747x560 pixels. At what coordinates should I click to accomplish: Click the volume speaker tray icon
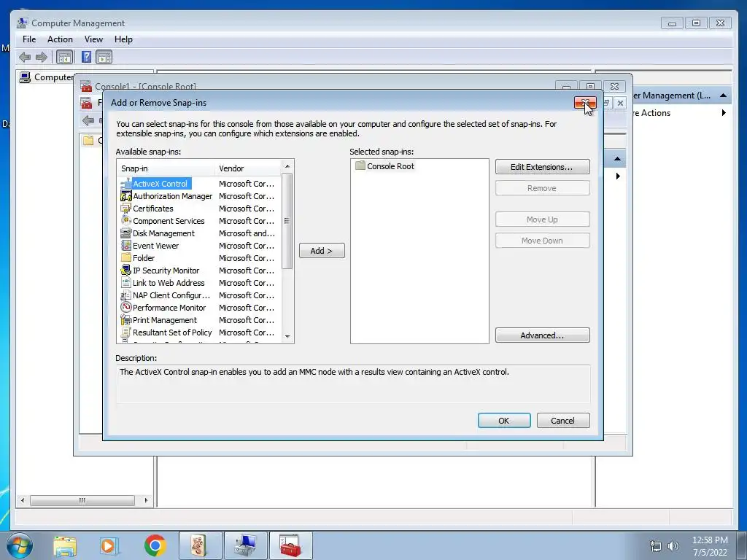(x=673, y=546)
